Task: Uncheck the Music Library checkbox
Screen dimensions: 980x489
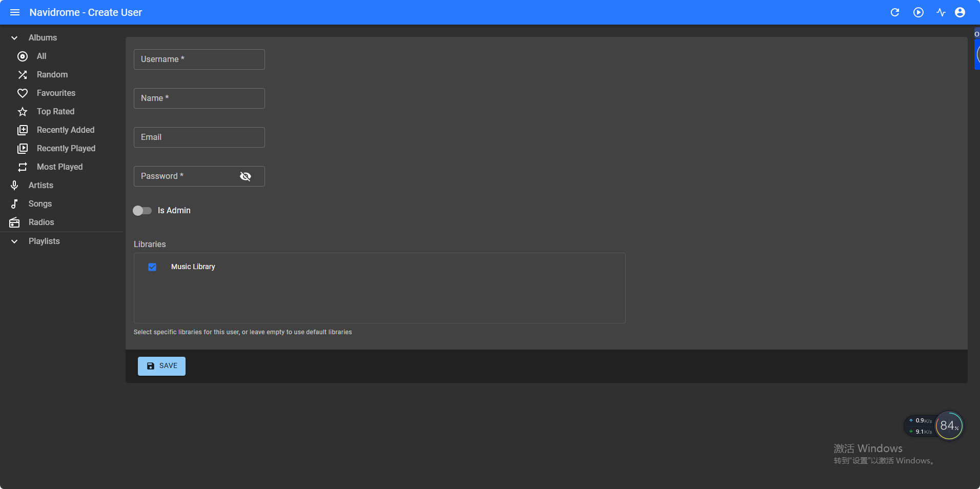Action: coord(152,267)
